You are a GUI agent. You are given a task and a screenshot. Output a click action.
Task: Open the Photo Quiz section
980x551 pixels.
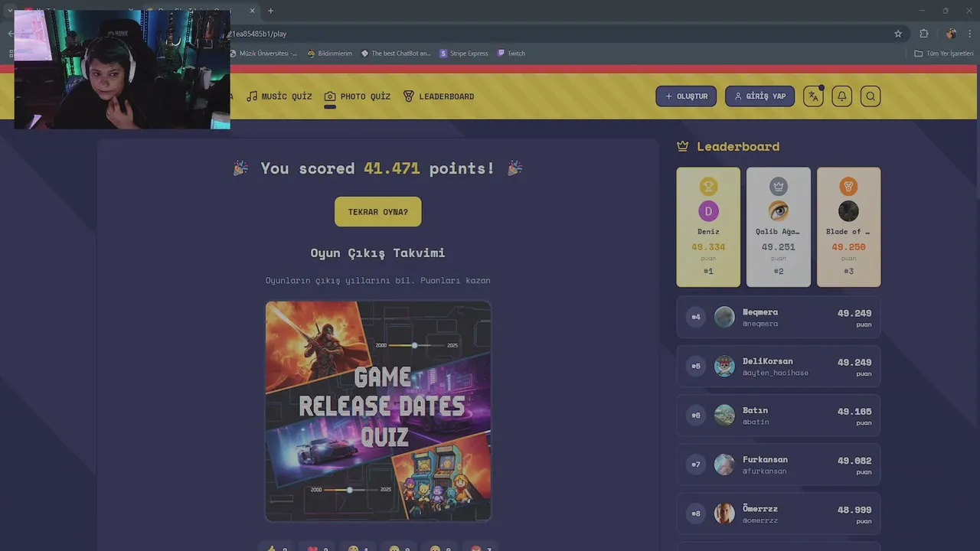click(x=358, y=96)
